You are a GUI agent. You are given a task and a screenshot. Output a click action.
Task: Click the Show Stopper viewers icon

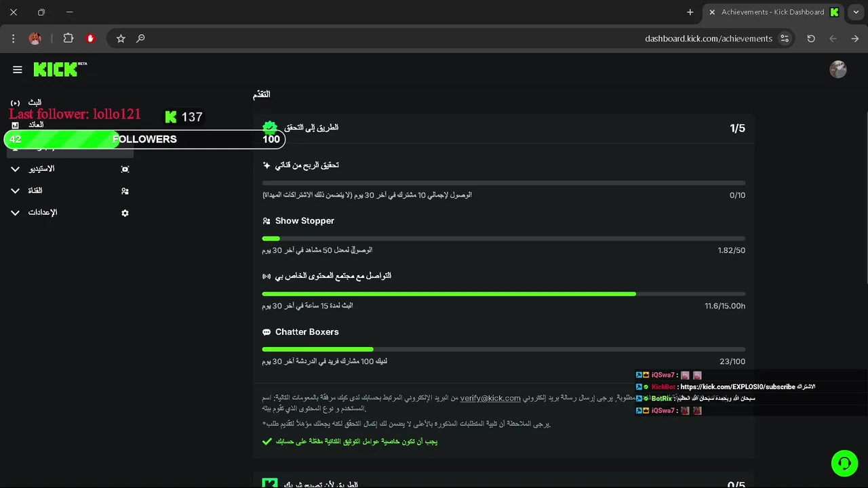pyautogui.click(x=267, y=221)
